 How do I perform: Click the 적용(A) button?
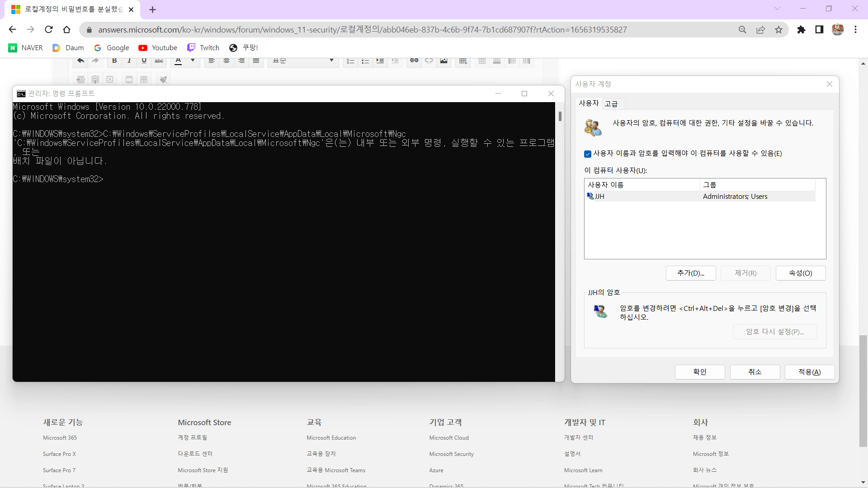pos(810,372)
